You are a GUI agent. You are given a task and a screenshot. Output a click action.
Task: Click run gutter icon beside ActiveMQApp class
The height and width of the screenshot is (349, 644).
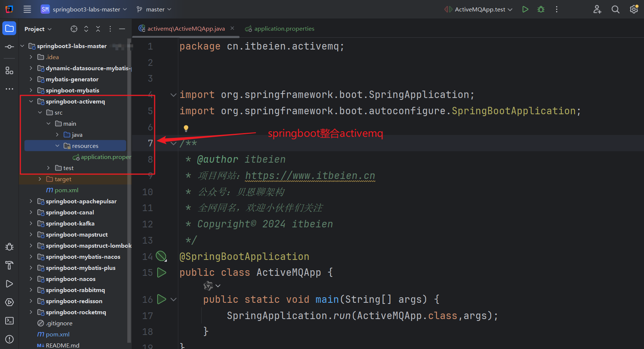162,272
